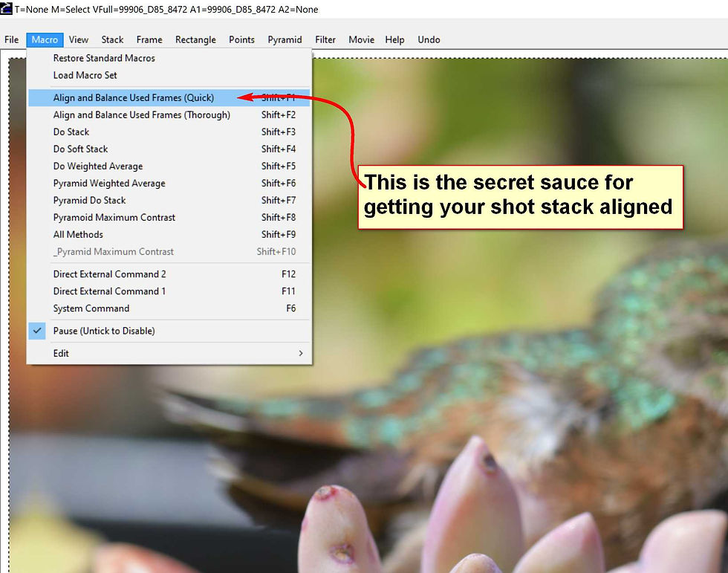This screenshot has width=728, height=573.
Task: Expand the Edit submenu arrow
Action: [301, 353]
